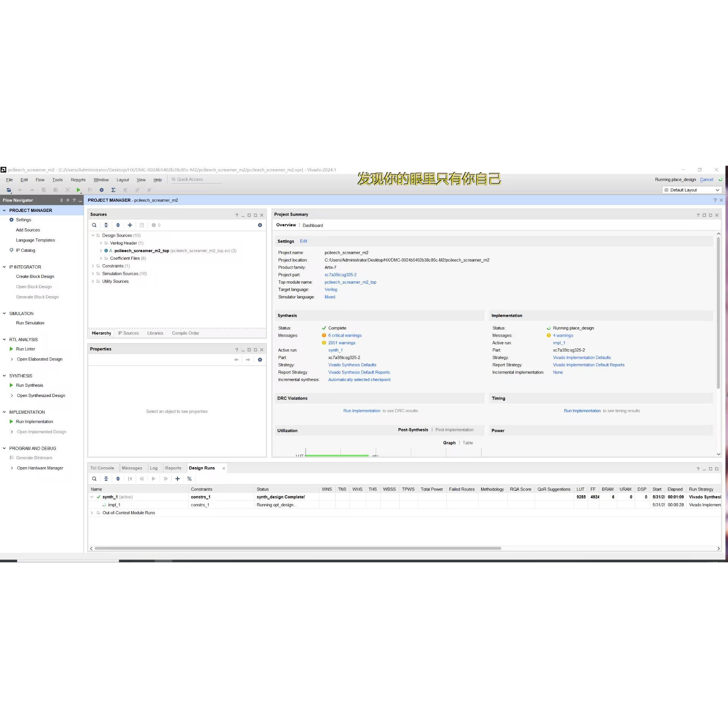This screenshot has width=728, height=728.
Task: Expand the Constraints tree node
Action: click(x=93, y=266)
